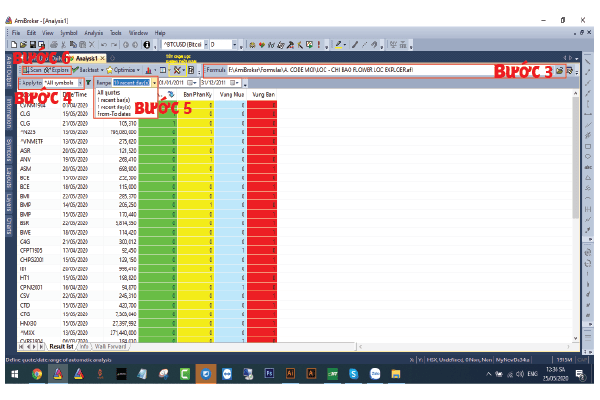Screen dimensions: 600x400
Task: Click the Redo arrow icon
Action: pyautogui.click(x=114, y=45)
